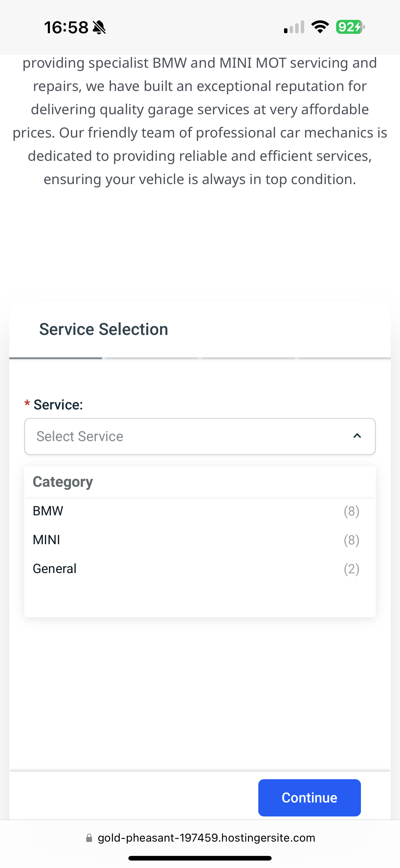Choose the MINI category
This screenshot has width=400, height=868.
tap(200, 540)
